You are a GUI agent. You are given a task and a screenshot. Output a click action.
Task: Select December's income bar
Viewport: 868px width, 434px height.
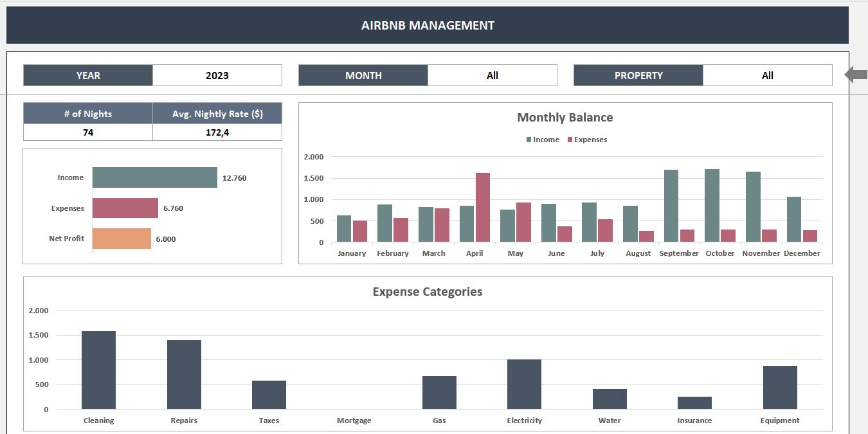(x=794, y=219)
